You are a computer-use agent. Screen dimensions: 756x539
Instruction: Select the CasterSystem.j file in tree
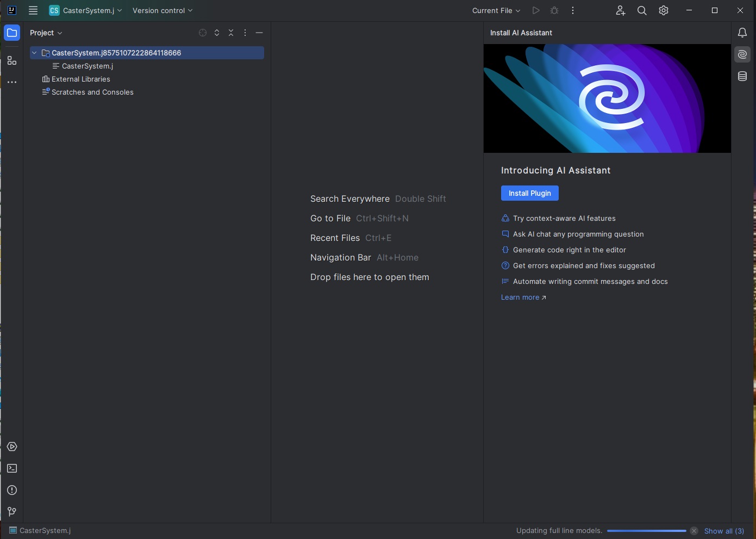[88, 66]
